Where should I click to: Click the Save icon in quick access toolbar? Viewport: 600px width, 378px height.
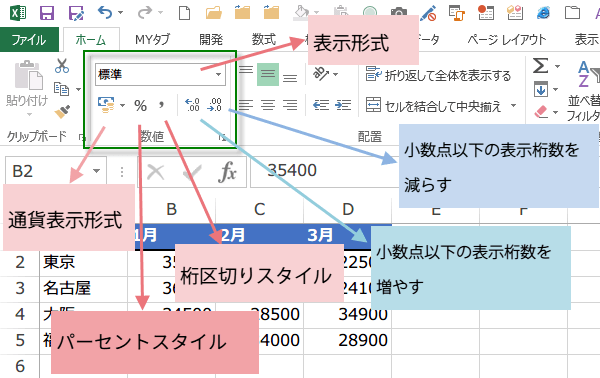pos(47,13)
